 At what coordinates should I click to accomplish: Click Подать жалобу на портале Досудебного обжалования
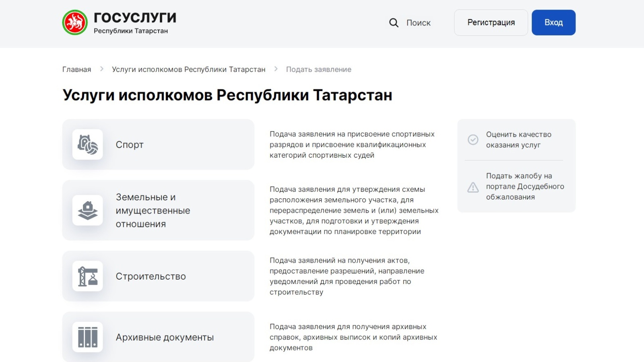(x=525, y=187)
